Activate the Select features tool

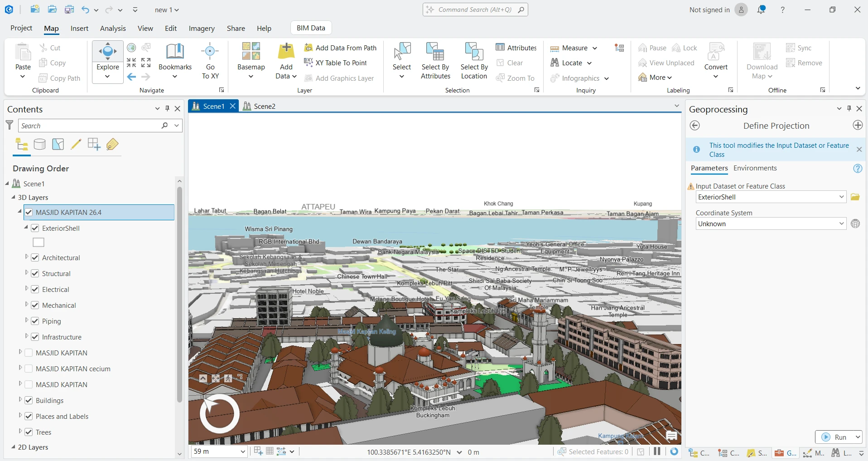[x=402, y=52]
